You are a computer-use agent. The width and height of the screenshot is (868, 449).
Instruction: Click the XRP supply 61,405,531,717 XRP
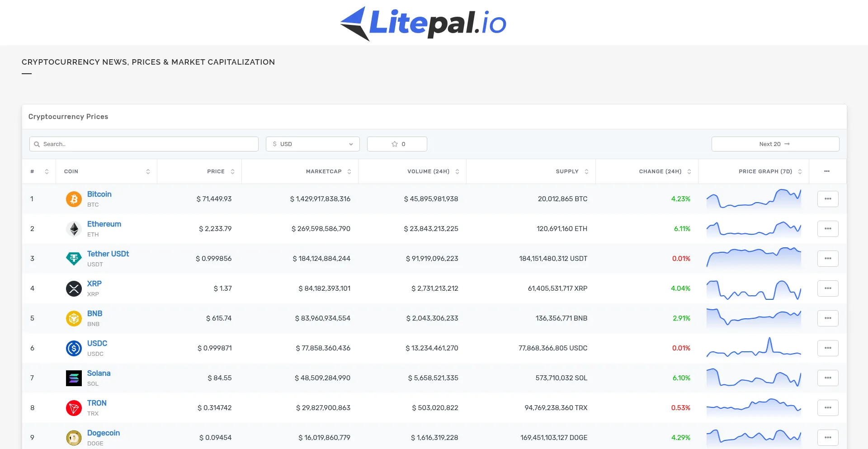[557, 288]
